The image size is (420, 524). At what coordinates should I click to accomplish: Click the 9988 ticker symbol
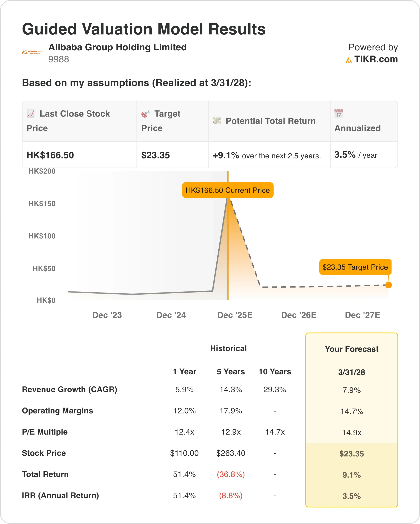click(59, 59)
